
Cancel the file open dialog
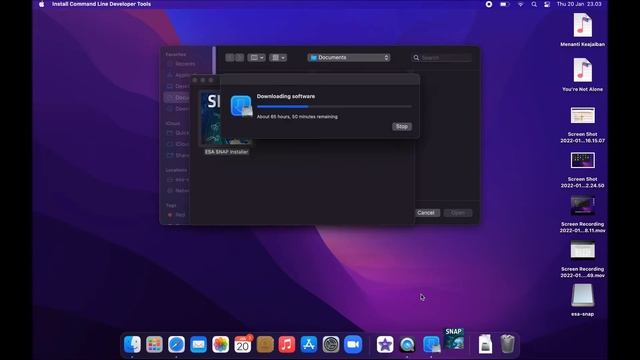pyautogui.click(x=426, y=213)
